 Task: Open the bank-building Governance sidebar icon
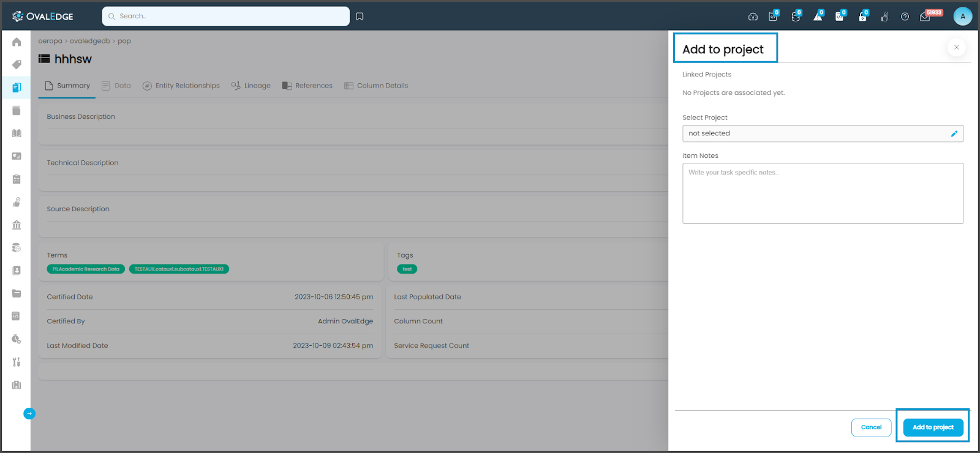tap(17, 225)
